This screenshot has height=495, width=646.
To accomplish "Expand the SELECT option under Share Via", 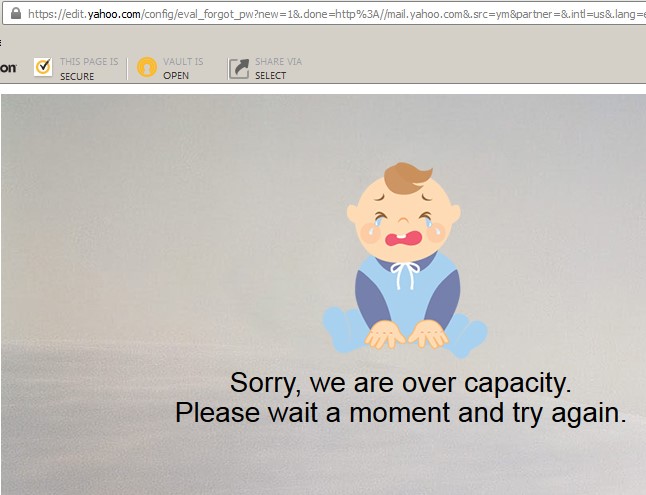I will coord(270,76).
